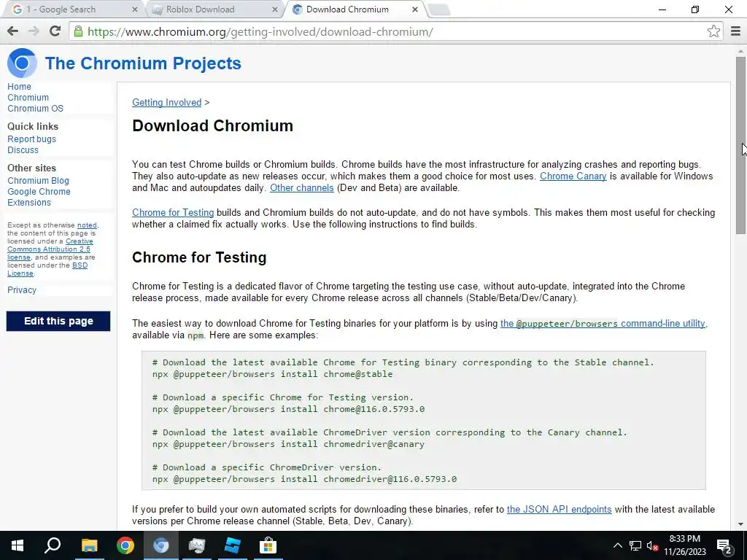Open the Roblox app taskbar icon

coord(233,545)
